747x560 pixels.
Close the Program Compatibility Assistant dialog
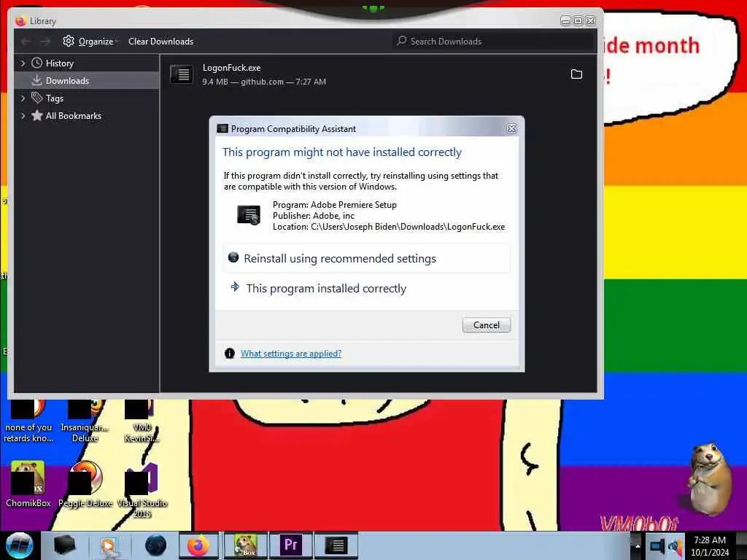[511, 128]
